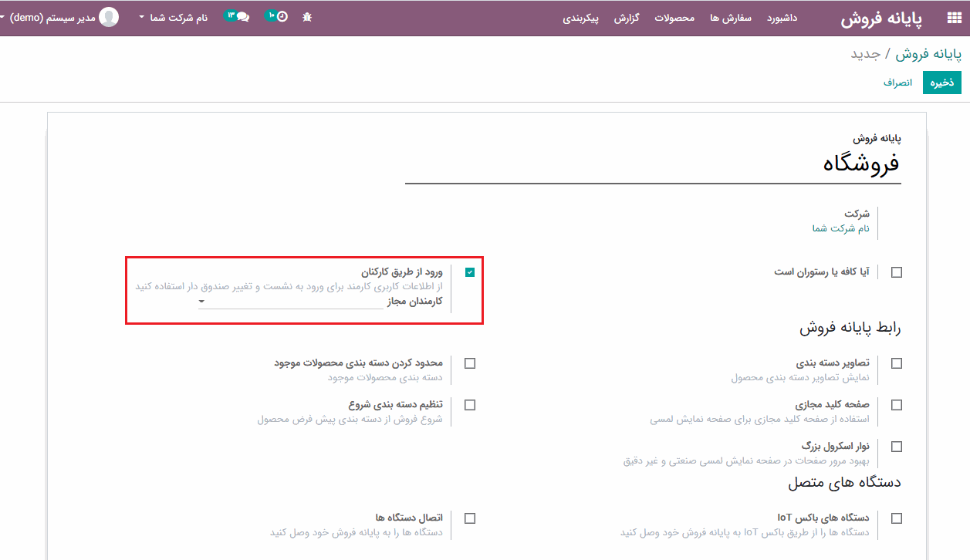970x560 pixels.
Task: Tick the دستگاه های باکس IoT checkbox
Action: pyautogui.click(x=896, y=518)
